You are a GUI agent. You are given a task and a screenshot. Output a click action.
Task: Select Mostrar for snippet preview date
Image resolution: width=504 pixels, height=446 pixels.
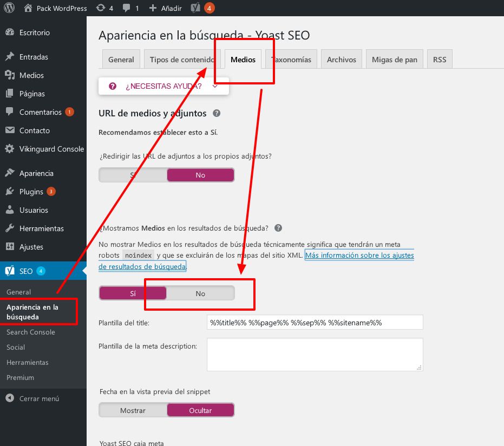[x=133, y=410]
